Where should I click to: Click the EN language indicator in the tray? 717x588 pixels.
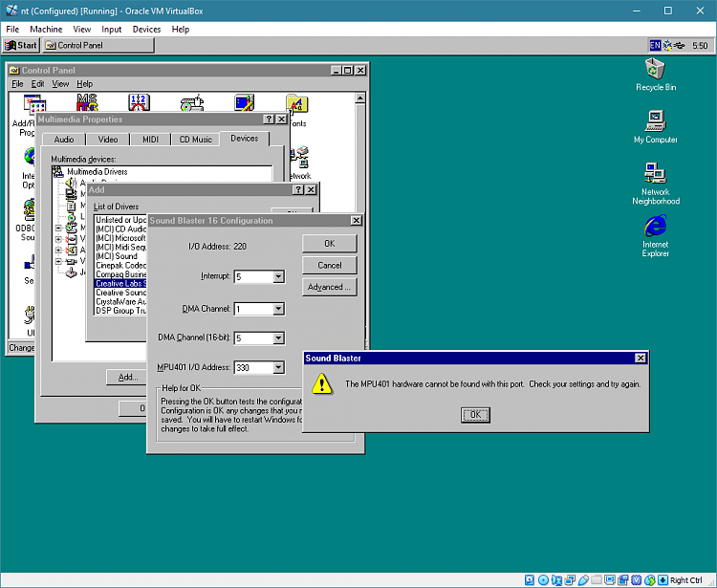pyautogui.click(x=655, y=45)
